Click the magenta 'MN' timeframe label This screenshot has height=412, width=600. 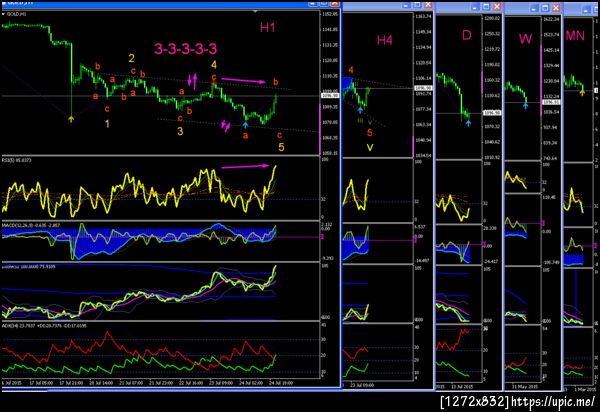pyautogui.click(x=575, y=36)
